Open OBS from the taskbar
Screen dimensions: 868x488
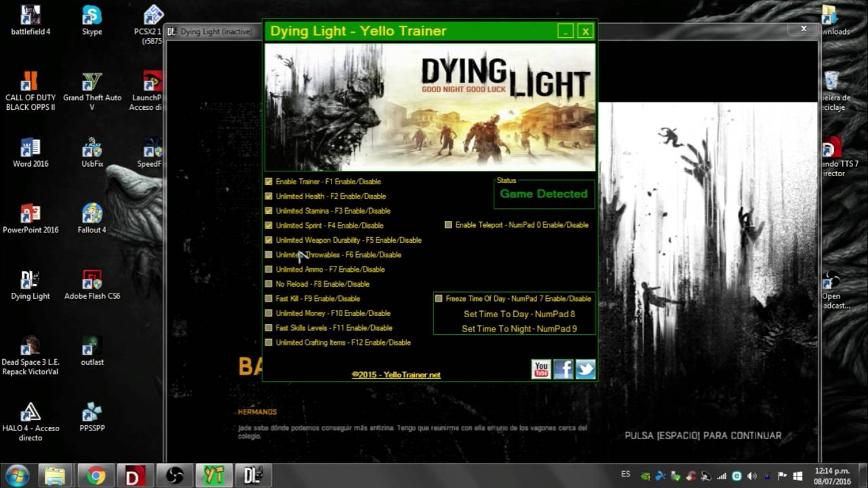[x=174, y=476]
